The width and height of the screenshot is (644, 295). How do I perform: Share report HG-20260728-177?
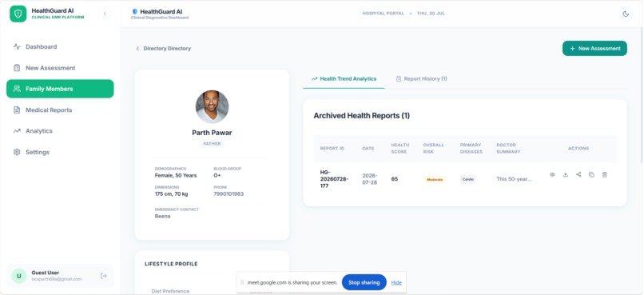(x=578, y=174)
